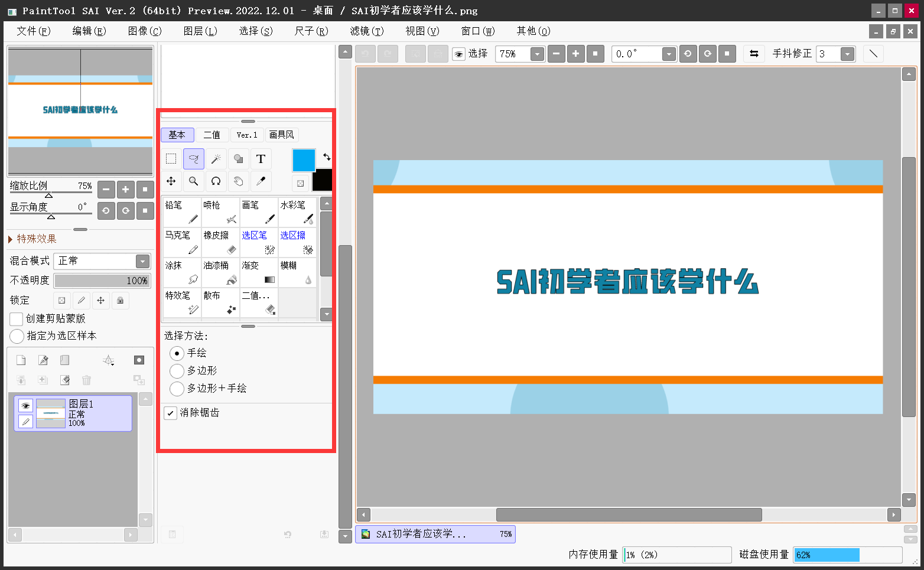924x570 pixels.
Task: Choose the 喷枪 airbrush tool
Action: (220, 212)
